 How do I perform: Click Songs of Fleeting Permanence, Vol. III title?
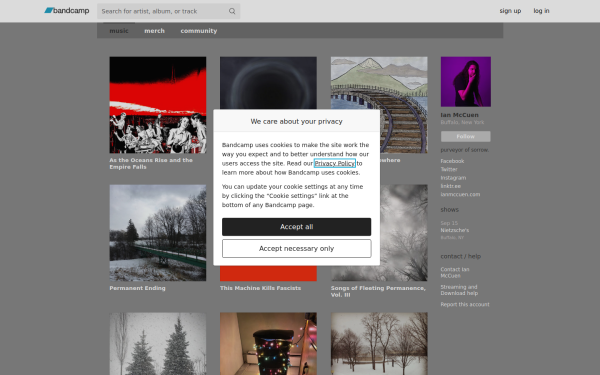coord(378,292)
